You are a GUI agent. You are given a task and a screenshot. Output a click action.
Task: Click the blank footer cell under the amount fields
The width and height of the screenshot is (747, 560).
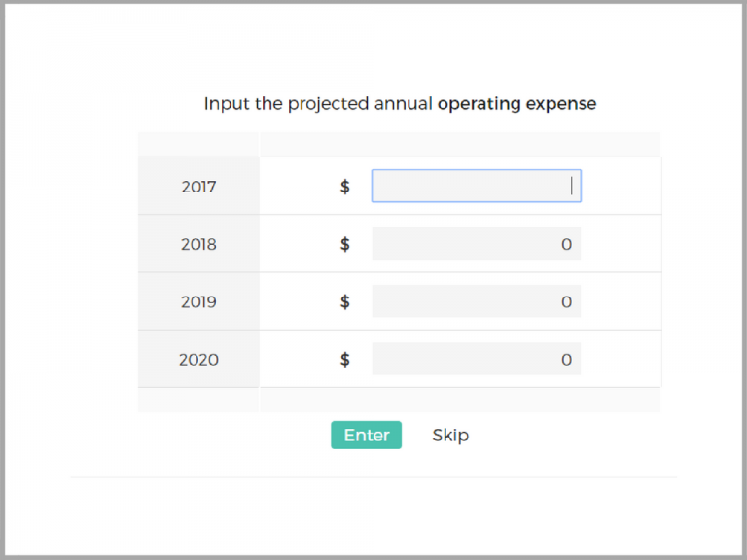pos(460,400)
